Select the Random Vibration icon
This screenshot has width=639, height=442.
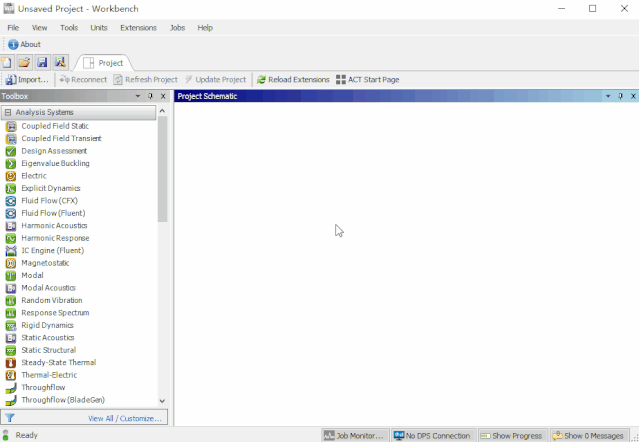point(11,301)
